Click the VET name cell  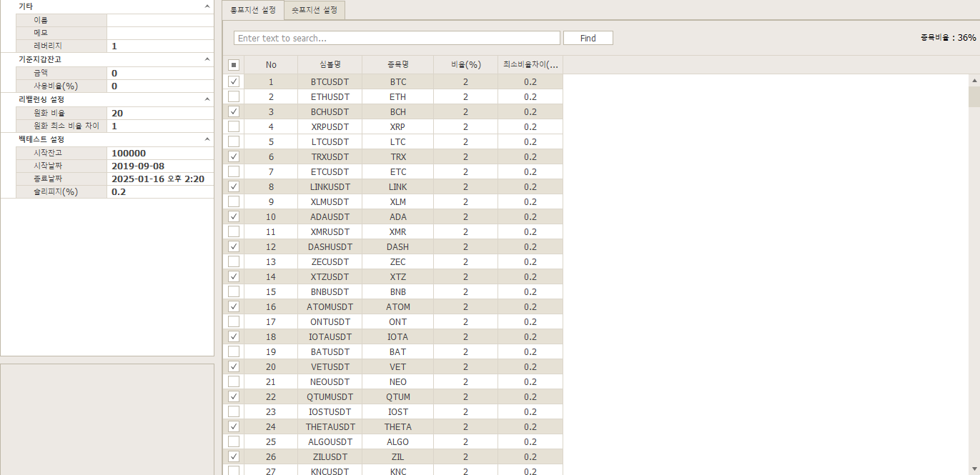[398, 366]
